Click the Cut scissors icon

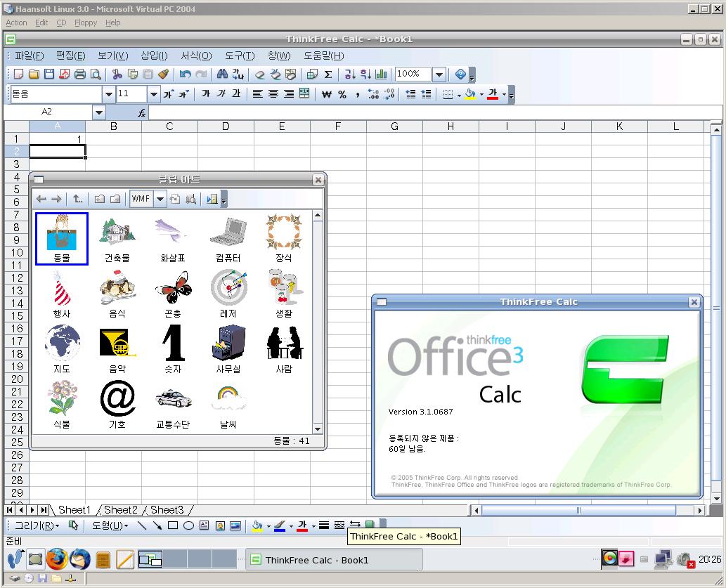click(117, 74)
